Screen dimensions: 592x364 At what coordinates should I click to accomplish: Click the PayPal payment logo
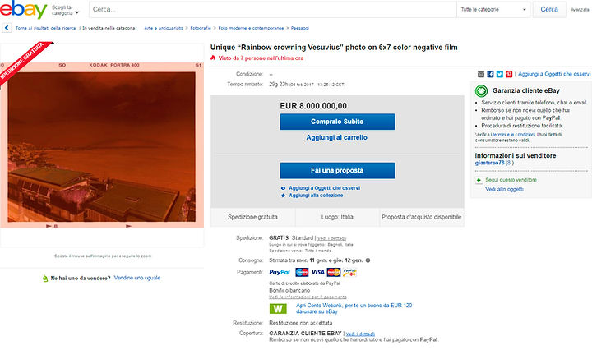pos(280,272)
